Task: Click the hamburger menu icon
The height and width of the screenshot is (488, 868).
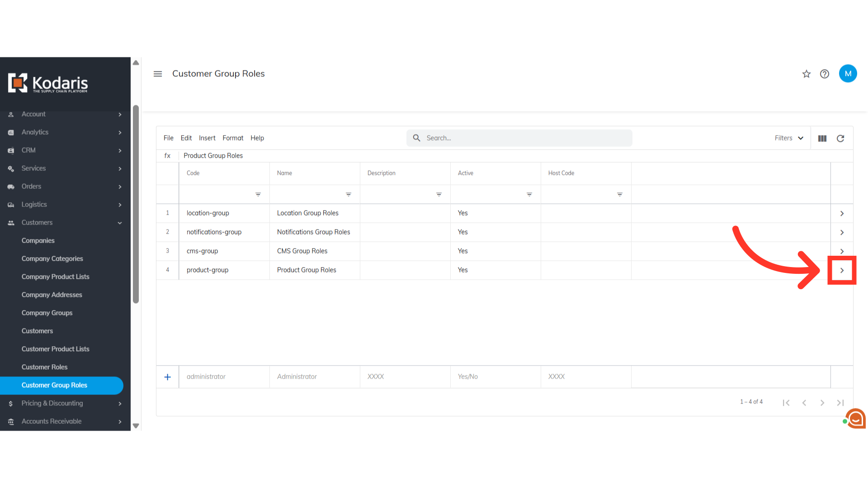Action: point(158,74)
